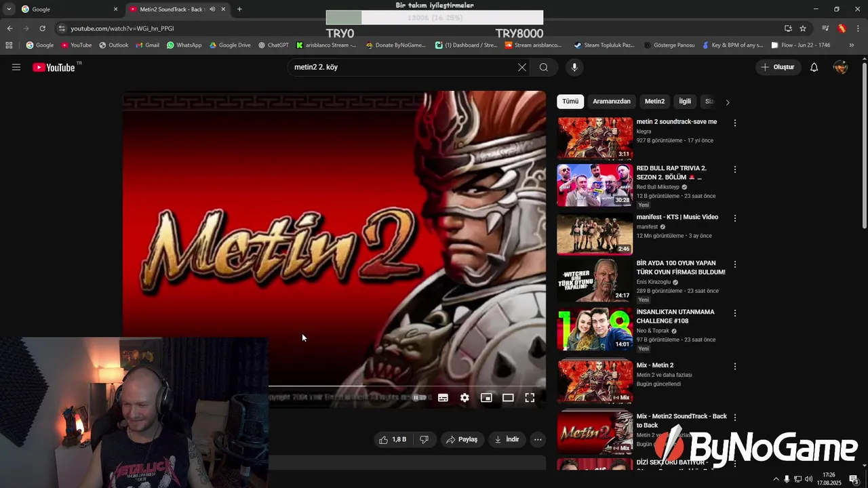Bookmark this page with star icon
The width and height of the screenshot is (868, 488).
[x=803, y=28]
